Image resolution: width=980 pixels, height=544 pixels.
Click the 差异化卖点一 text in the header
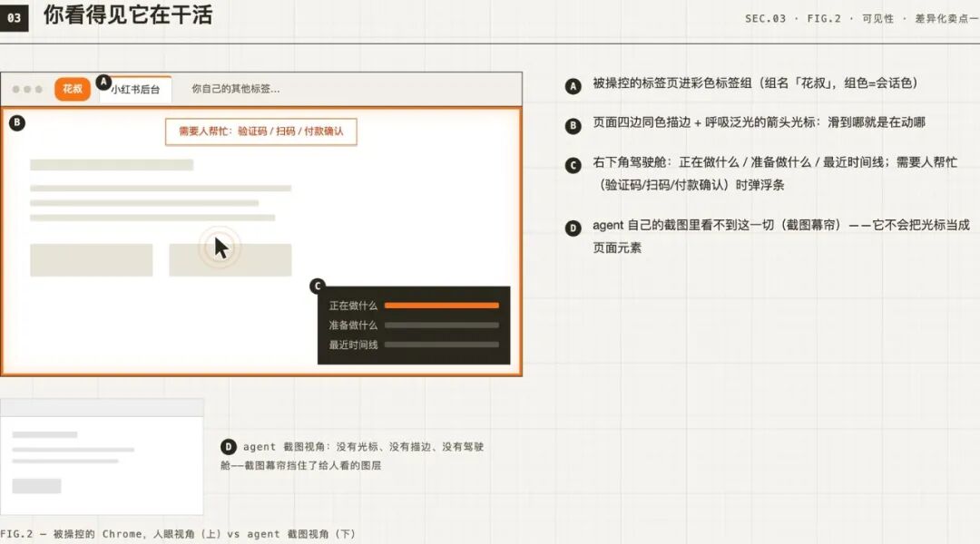(x=946, y=19)
